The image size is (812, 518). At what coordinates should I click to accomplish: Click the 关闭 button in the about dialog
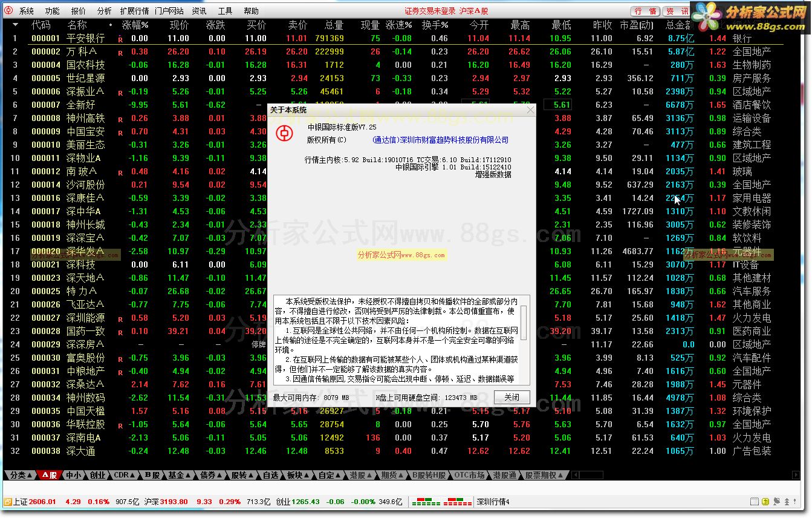click(x=512, y=397)
